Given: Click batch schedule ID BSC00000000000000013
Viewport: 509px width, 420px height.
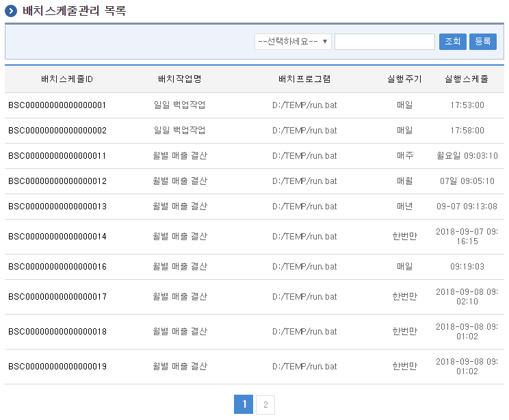Looking at the screenshot, I should point(57,207).
